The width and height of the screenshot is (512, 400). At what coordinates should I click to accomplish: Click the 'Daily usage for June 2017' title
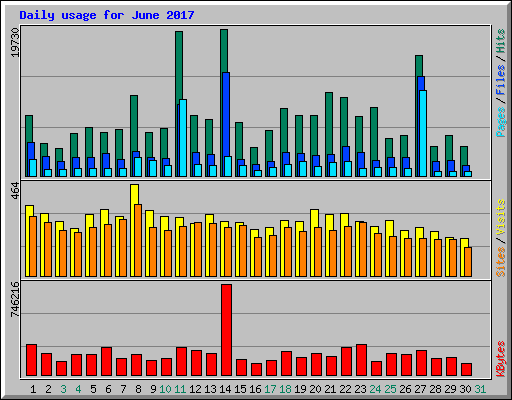click(x=107, y=15)
